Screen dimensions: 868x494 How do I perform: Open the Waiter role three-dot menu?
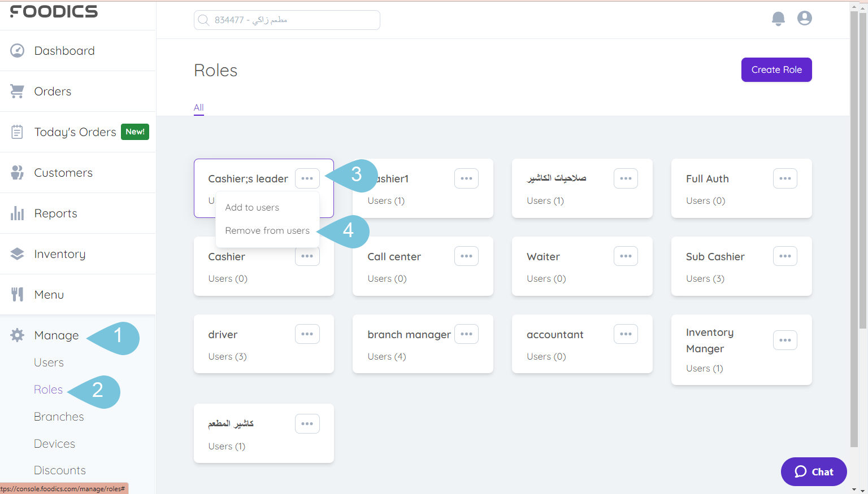pyautogui.click(x=626, y=256)
